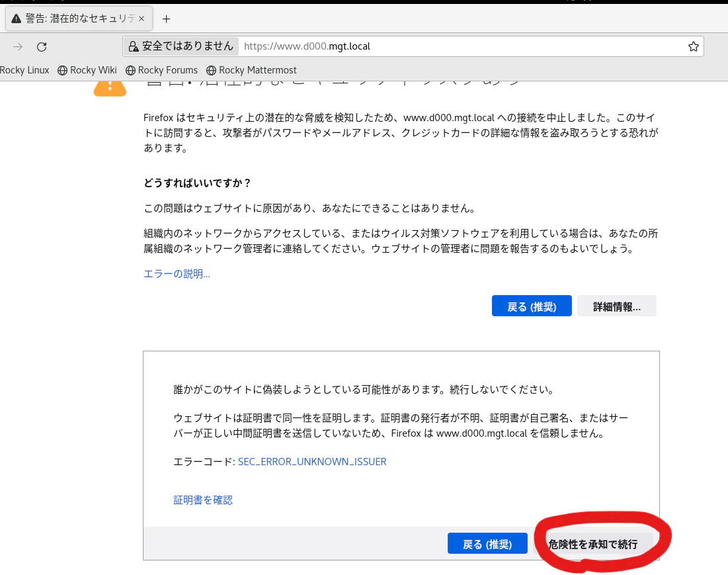Click the reload page icon

point(42,46)
